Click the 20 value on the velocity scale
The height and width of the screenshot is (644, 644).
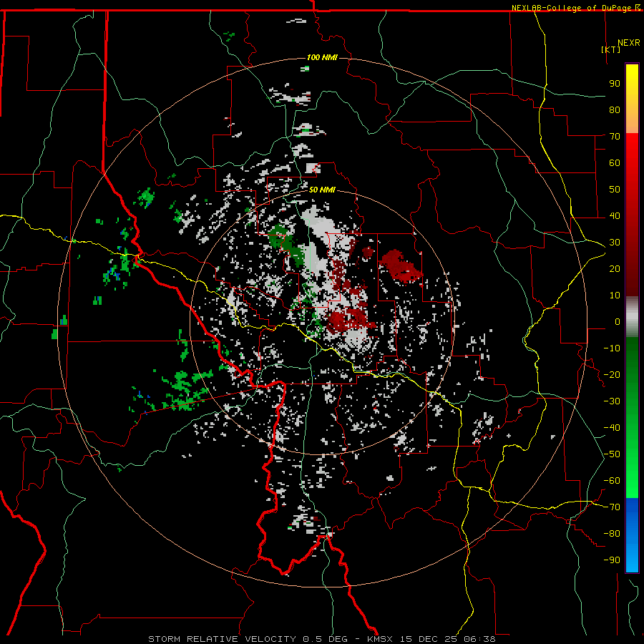tap(615, 268)
